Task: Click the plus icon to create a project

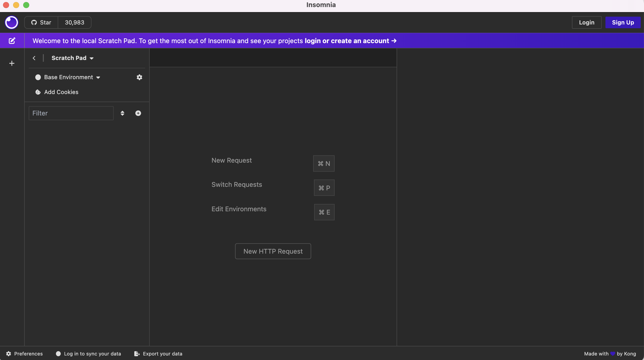Action: pos(12,63)
